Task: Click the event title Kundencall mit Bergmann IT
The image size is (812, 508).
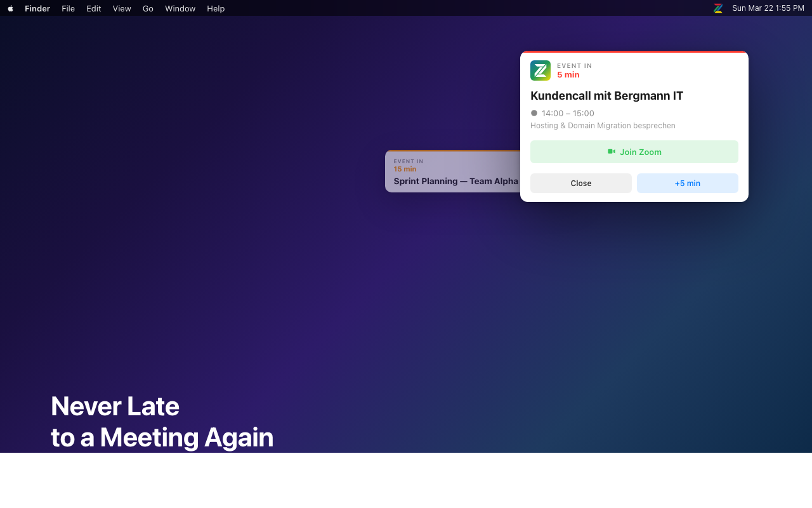Action: click(x=606, y=95)
